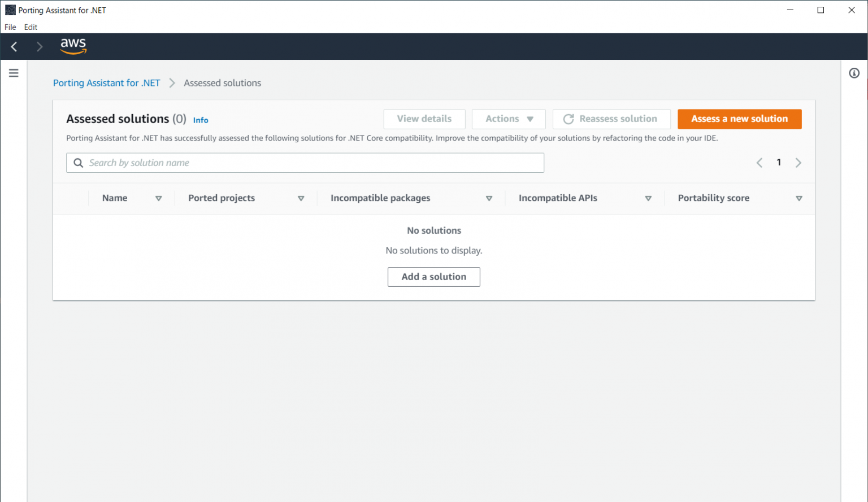Open the Actions dropdown

tap(508, 119)
